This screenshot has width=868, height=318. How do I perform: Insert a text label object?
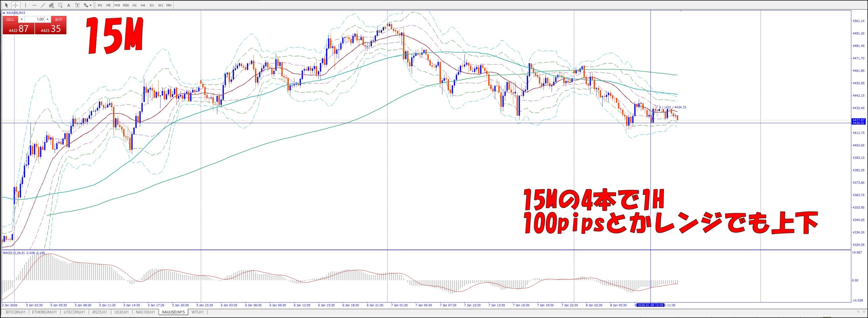click(x=77, y=5)
